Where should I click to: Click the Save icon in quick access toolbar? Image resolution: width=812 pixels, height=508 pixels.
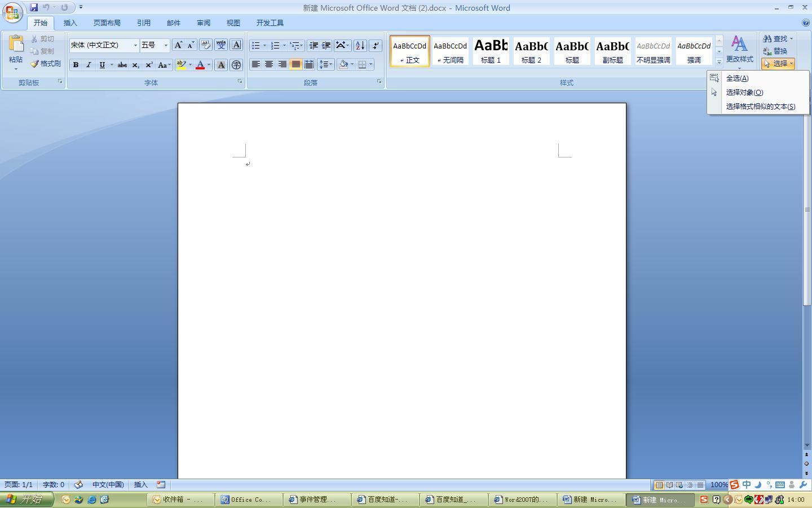pyautogui.click(x=34, y=7)
